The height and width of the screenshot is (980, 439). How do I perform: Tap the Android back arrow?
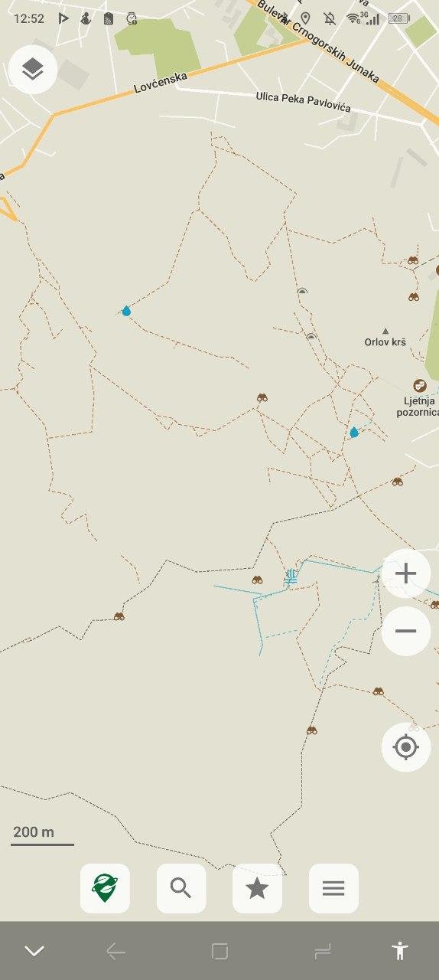point(115,952)
